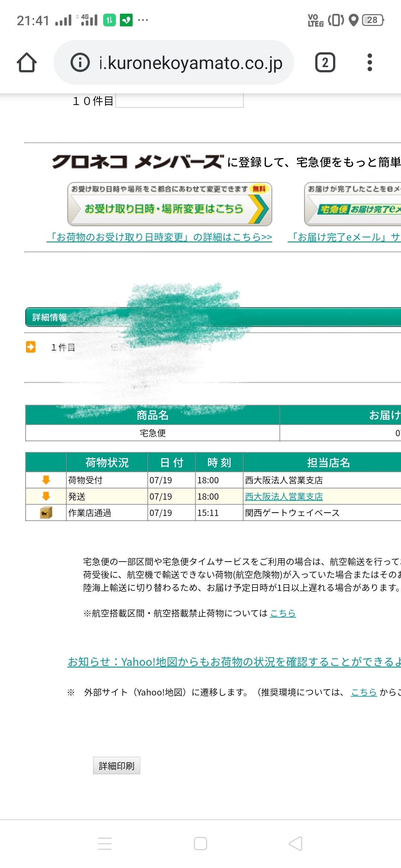
Task: Select the 荷物受付 status cell
Action: (x=107, y=480)
